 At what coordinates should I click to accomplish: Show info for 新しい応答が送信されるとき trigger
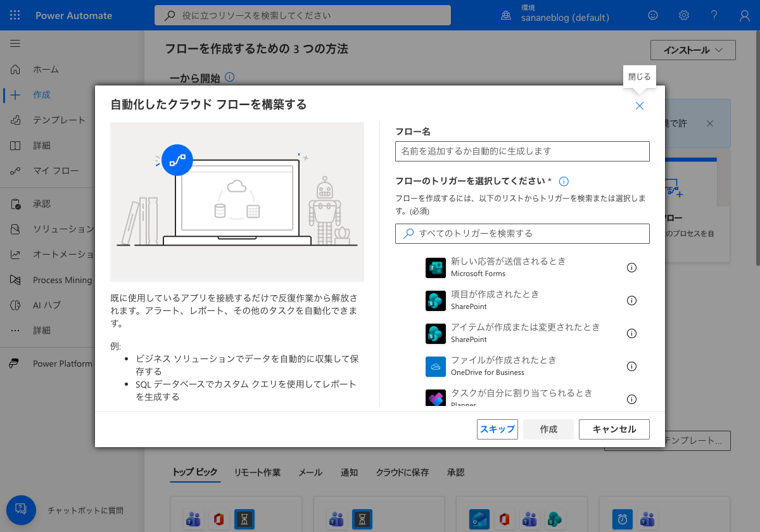point(631,267)
